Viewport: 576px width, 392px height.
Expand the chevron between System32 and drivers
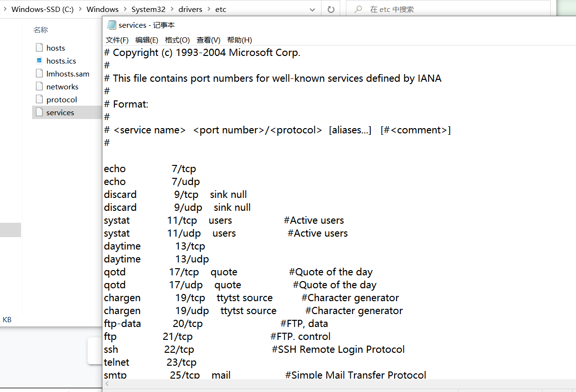coord(172,9)
